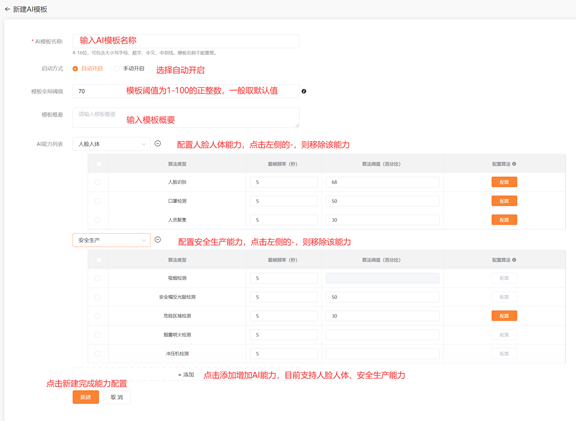
Task: Click the orange 配置 button in the 危险区域检测 row
Action: pos(504,316)
